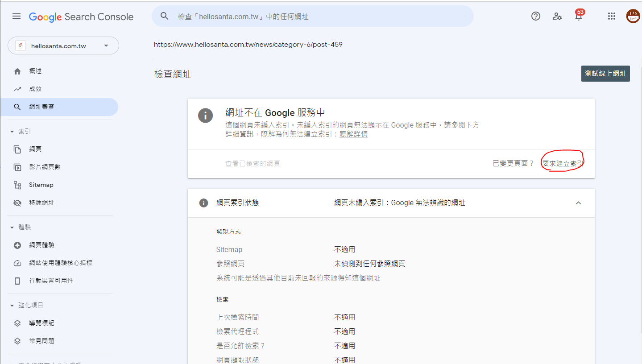Open 影片網頁數 report
The width and height of the screenshot is (642, 364).
click(x=45, y=167)
